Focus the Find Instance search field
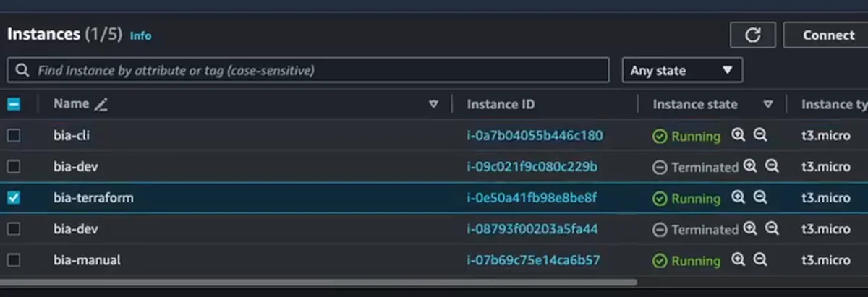This screenshot has width=868, height=297. pos(308,70)
